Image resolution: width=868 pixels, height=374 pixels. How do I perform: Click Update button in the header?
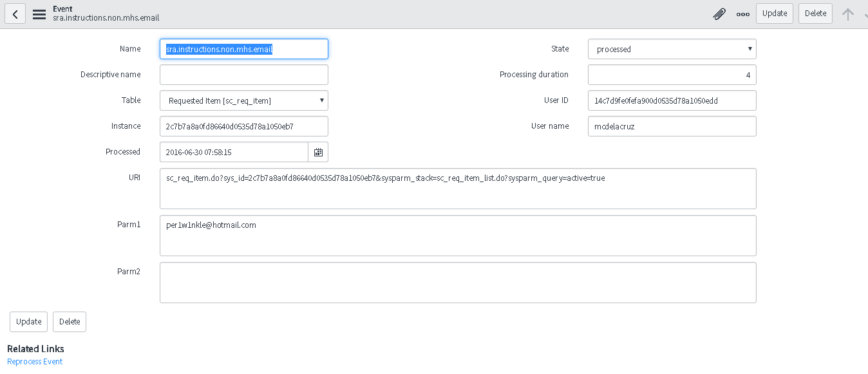click(775, 14)
